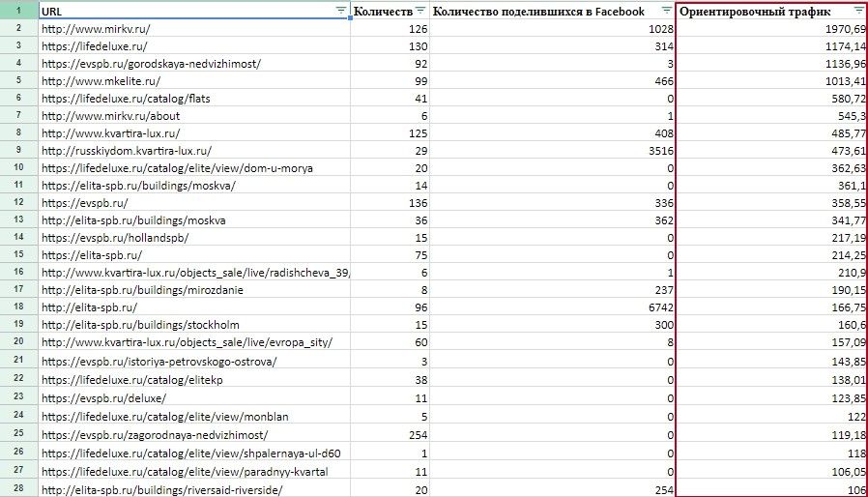Click the http://www.mirkv.ru/ link cell
Image resolution: width=868 pixels, height=497 pixels.
(x=96, y=29)
